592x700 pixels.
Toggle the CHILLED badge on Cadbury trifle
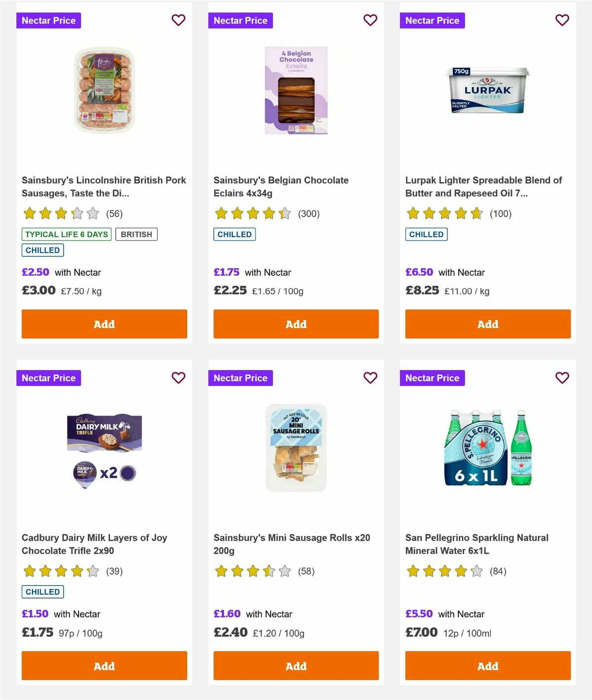(42, 591)
